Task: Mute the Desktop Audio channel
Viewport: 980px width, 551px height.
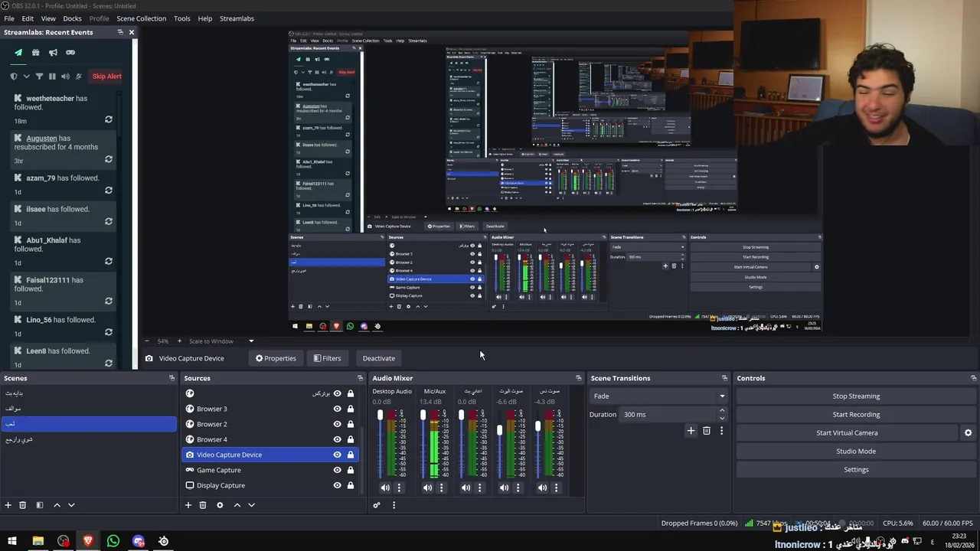Action: 385,487
